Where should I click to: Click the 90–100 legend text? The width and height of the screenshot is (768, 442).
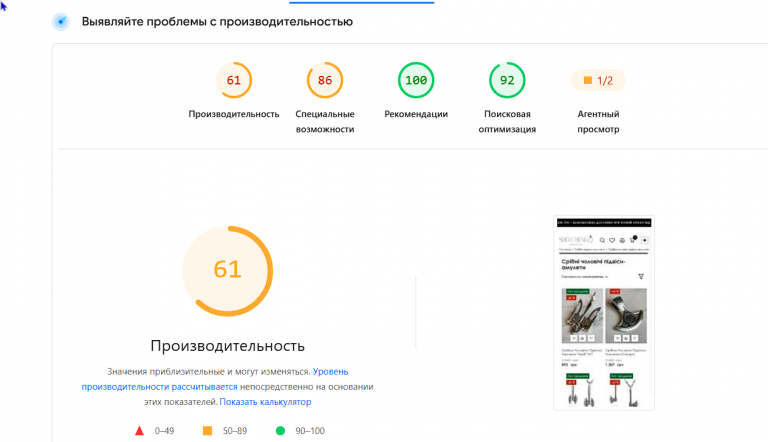[310, 431]
